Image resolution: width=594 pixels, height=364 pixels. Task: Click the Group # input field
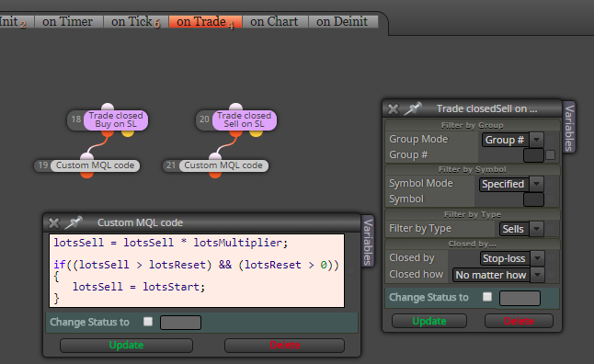click(533, 155)
